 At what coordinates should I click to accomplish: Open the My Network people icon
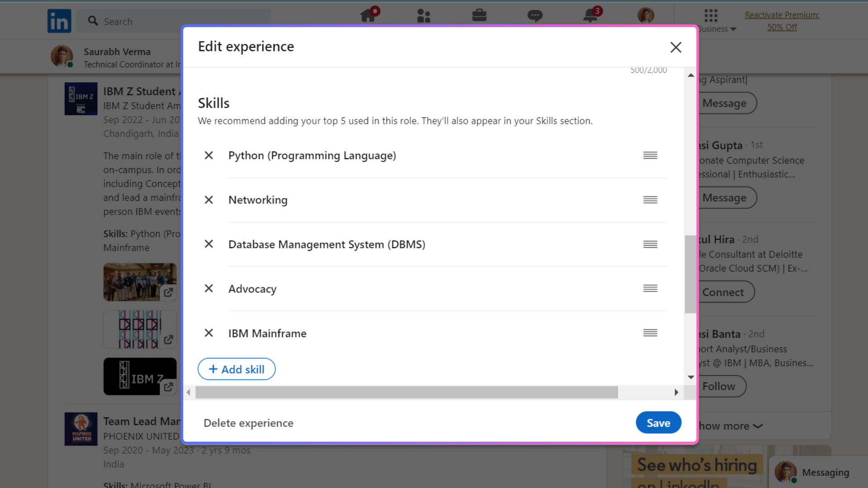pos(424,16)
